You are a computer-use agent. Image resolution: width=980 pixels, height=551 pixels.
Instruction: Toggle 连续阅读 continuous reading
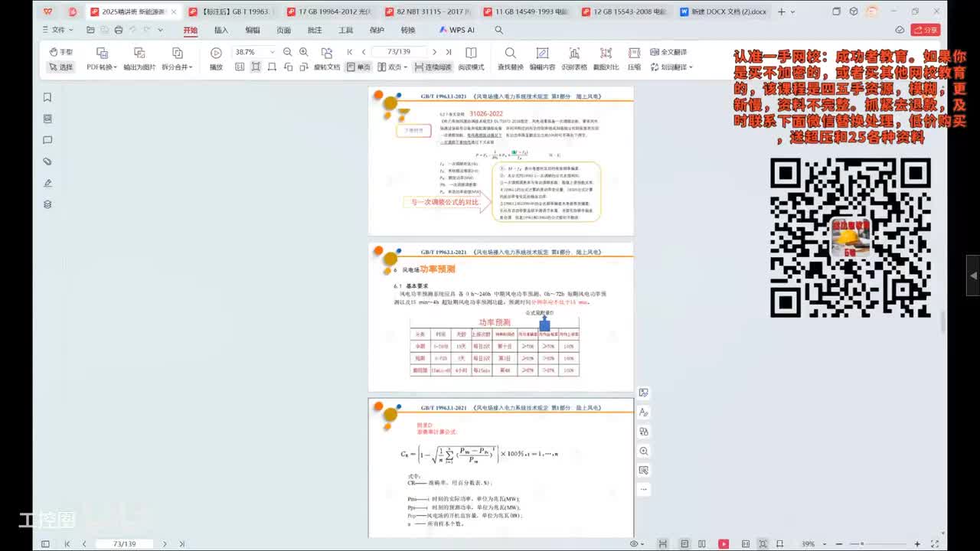pos(433,67)
